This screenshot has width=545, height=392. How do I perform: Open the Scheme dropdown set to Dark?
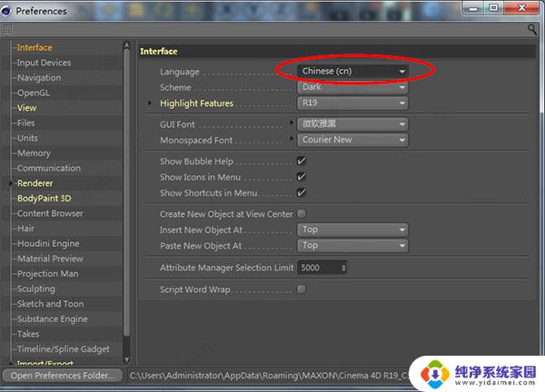click(352, 87)
